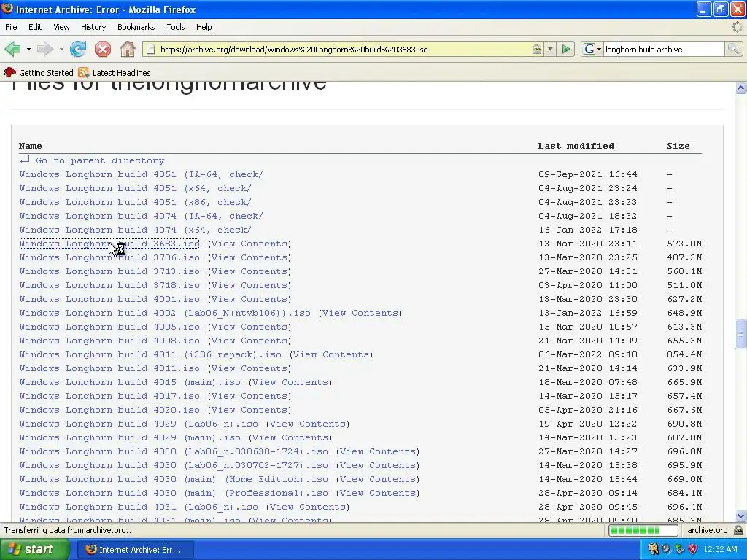Click the Firefox throbber activity icon
Screen dimensions: 747x560
pos(737,27)
